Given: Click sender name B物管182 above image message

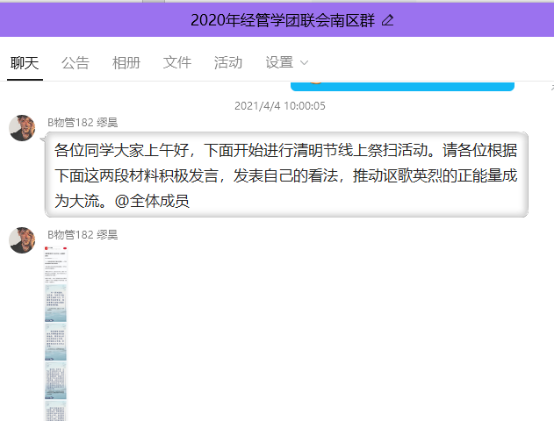Looking at the screenshot, I should pyautogui.click(x=82, y=235).
